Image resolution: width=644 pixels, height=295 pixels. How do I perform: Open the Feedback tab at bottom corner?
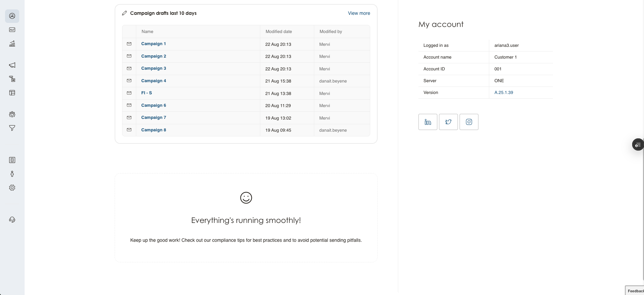pyautogui.click(x=635, y=291)
